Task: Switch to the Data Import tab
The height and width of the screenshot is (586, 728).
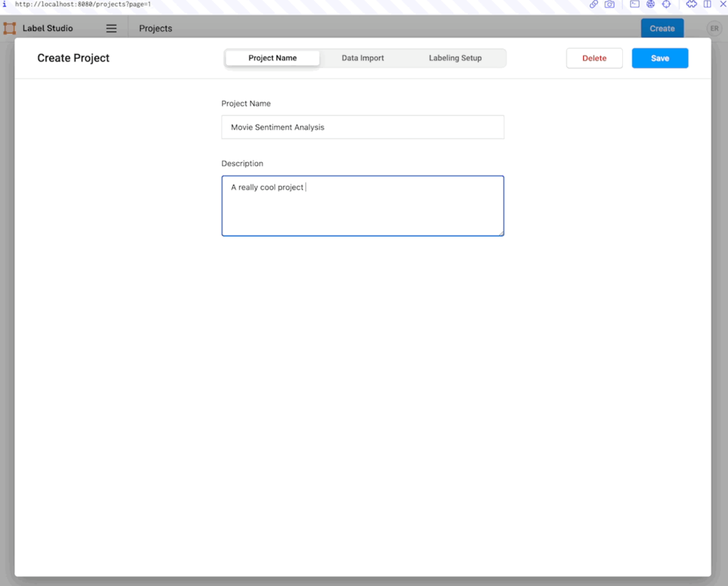Action: [362, 58]
